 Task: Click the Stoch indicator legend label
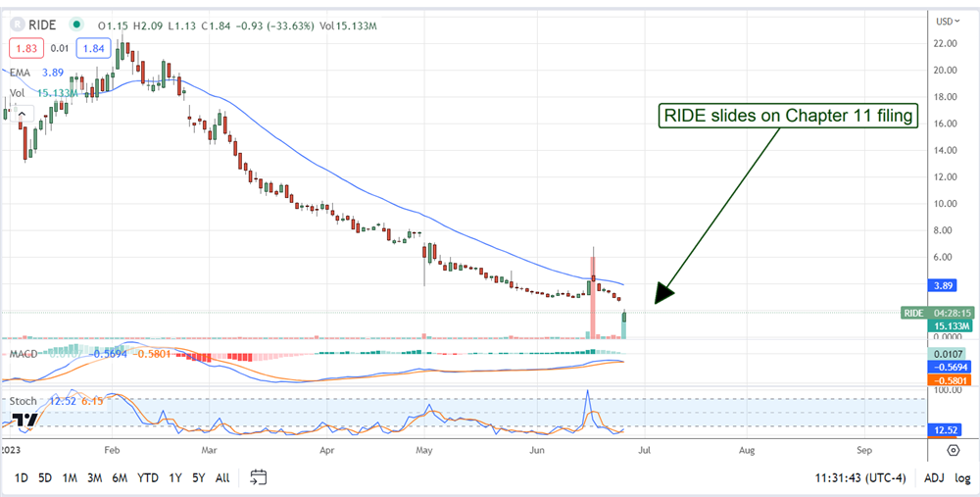(24, 401)
